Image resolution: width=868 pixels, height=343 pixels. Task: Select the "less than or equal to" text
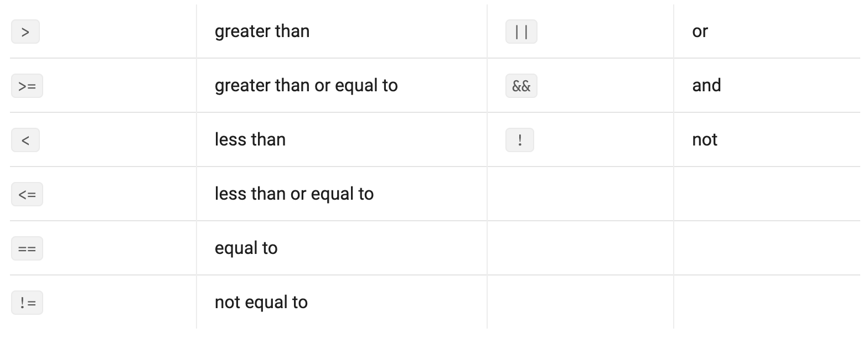(294, 194)
